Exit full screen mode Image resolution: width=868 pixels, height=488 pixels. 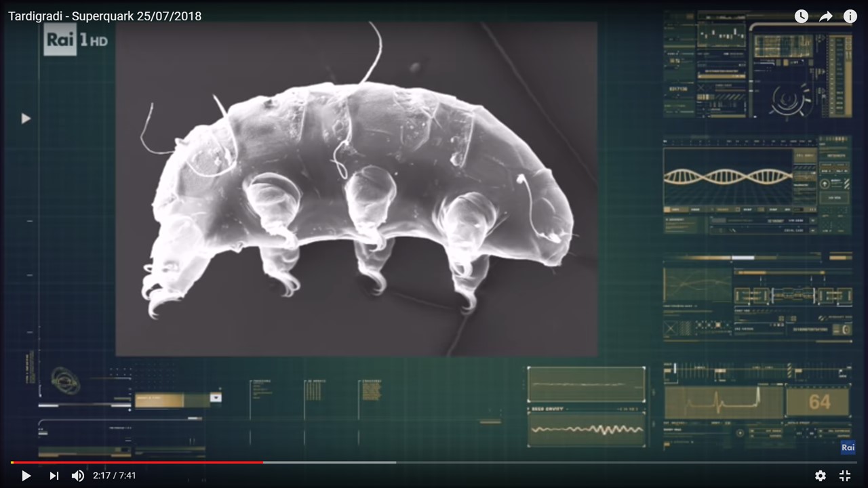coord(845,476)
